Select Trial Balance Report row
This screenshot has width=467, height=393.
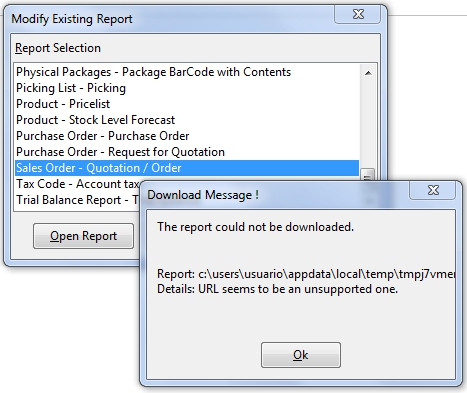point(77,200)
